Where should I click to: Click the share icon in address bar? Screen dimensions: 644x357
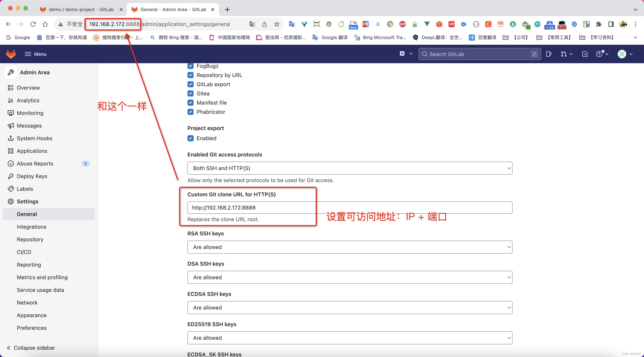264,24
